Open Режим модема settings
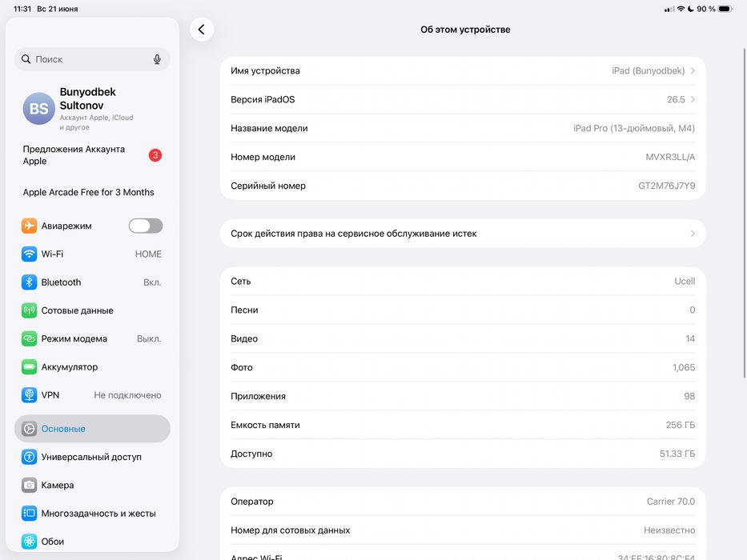 click(x=92, y=338)
